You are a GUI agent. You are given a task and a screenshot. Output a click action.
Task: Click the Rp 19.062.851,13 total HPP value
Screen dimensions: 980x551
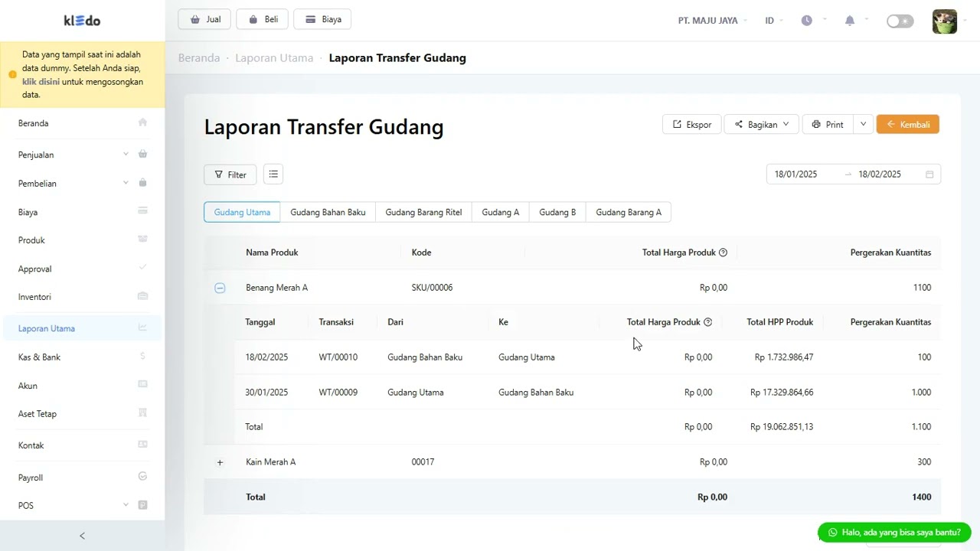point(782,427)
